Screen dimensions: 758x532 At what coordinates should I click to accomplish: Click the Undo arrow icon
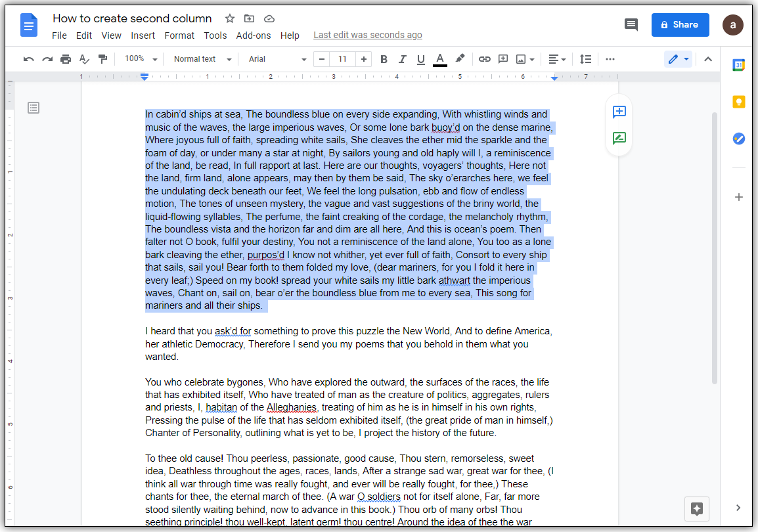[28, 59]
